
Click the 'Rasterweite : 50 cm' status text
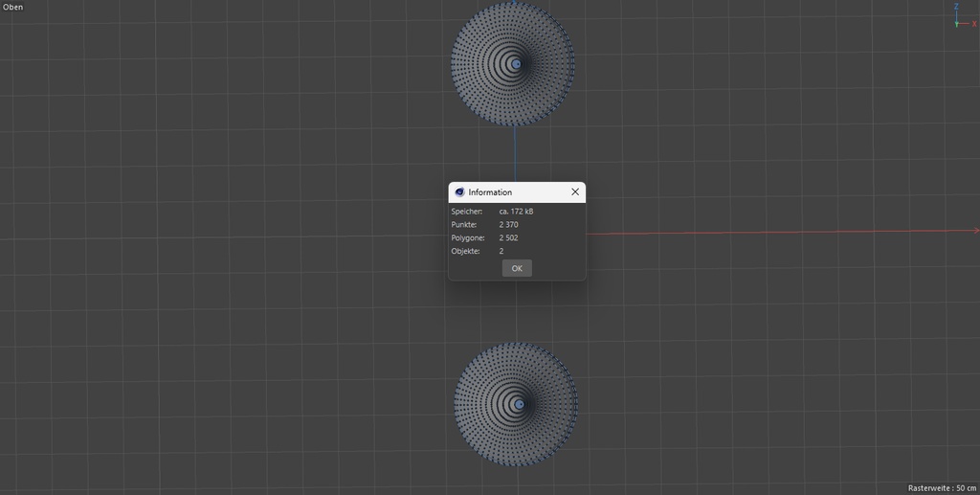point(942,487)
